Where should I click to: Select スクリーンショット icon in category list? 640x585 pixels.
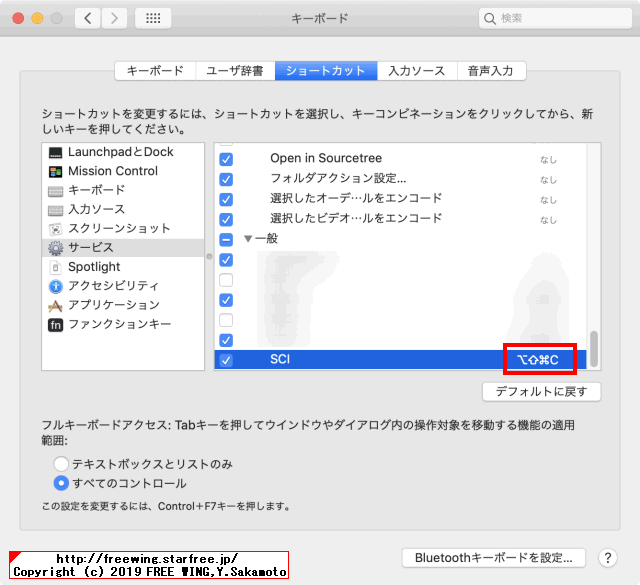[56, 229]
